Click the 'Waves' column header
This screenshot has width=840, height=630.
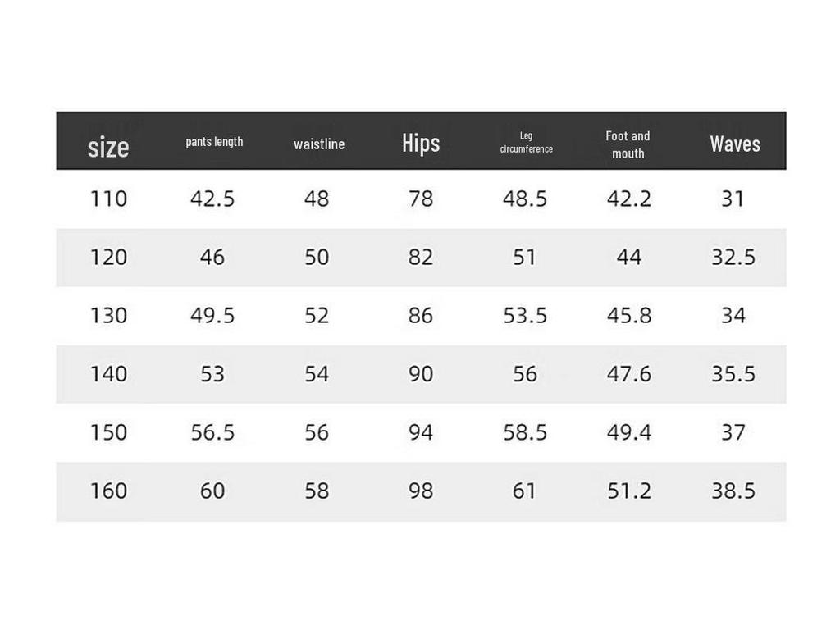(x=735, y=144)
